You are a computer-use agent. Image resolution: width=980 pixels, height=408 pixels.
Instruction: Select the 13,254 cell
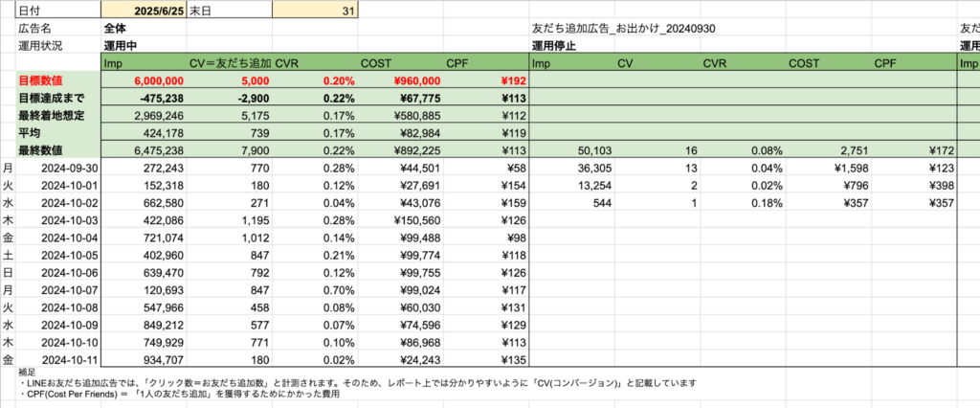coord(572,185)
